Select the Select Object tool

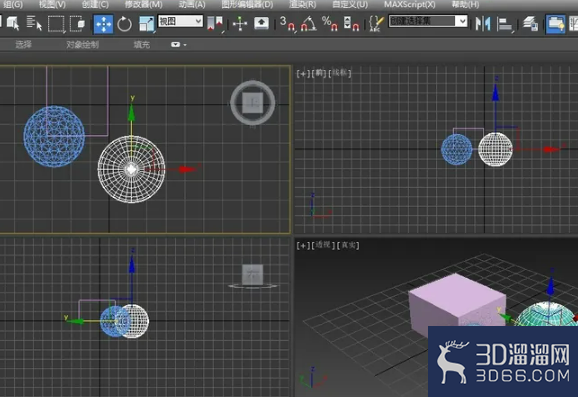coord(13,24)
